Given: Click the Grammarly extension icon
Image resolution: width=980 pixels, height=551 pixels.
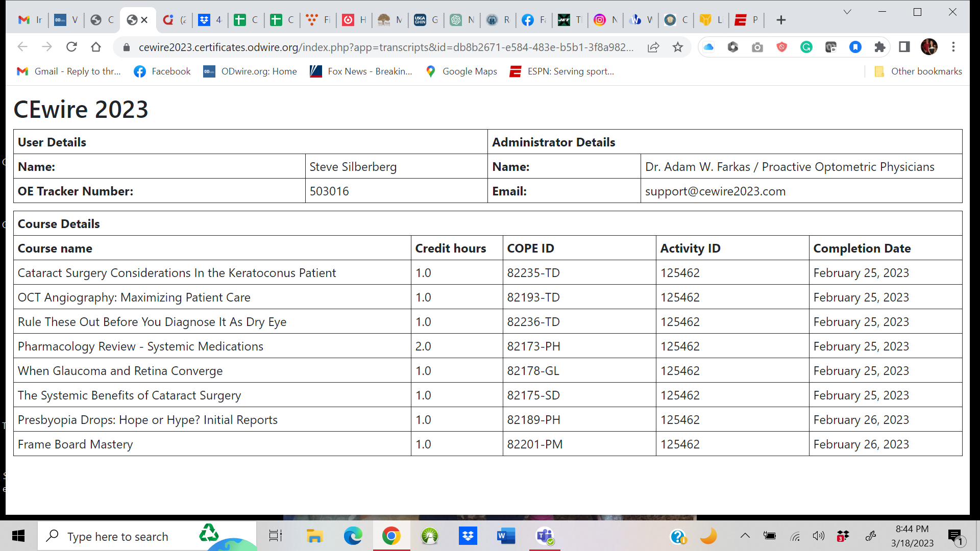Looking at the screenshot, I should coord(806,47).
